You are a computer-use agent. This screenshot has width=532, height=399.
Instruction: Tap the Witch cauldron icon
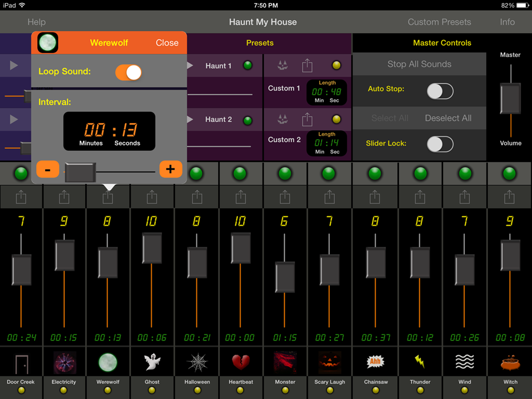tap(510, 362)
